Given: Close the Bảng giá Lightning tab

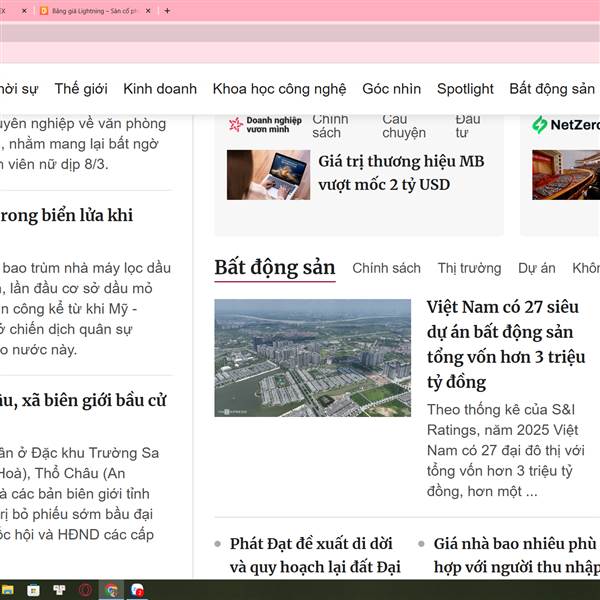Looking at the screenshot, I should coord(148,11).
